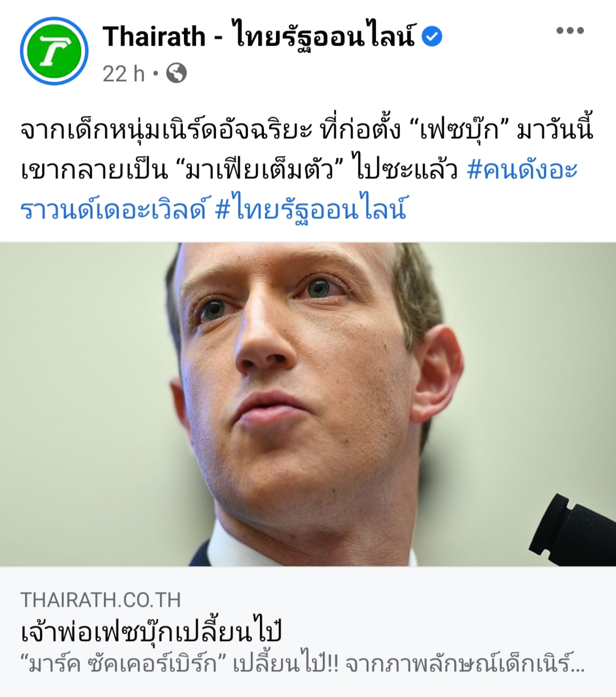The image size is (616, 697).
Task: Click the THAIRATH.CO.TH source domain
Action: point(101,600)
